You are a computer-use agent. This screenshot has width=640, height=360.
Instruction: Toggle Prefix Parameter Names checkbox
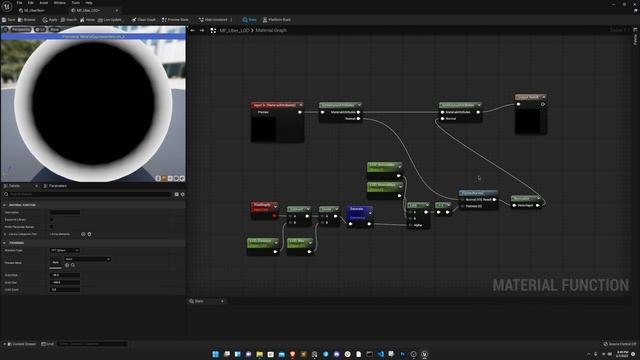(x=51, y=227)
